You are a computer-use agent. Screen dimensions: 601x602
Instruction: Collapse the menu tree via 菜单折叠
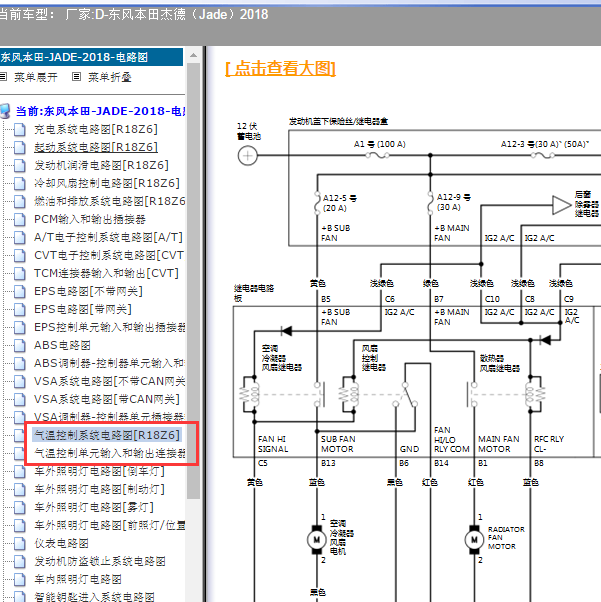(x=109, y=77)
